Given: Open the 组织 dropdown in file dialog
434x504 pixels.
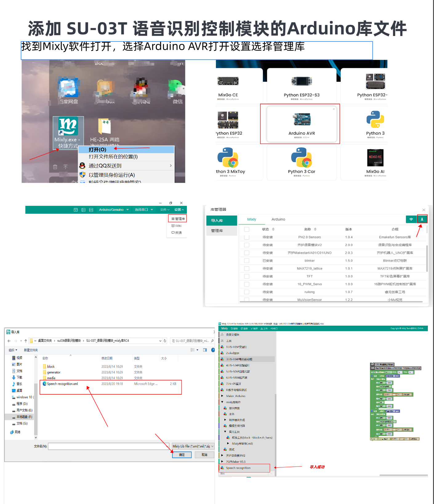Looking at the screenshot, I should [x=13, y=350].
